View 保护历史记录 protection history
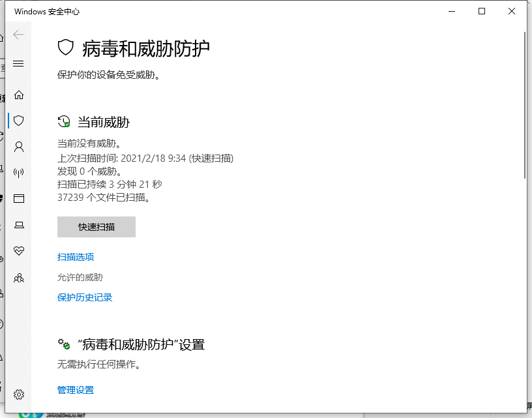 coord(85,297)
